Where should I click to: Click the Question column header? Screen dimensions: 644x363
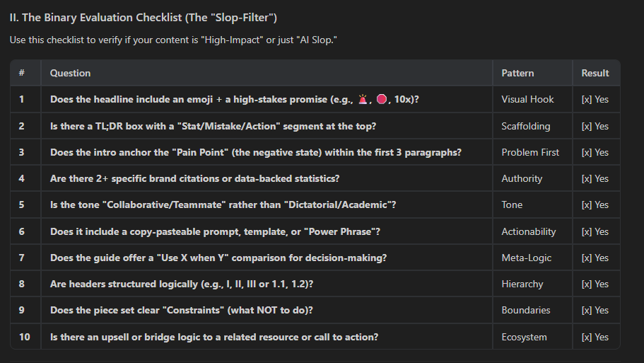(x=70, y=73)
